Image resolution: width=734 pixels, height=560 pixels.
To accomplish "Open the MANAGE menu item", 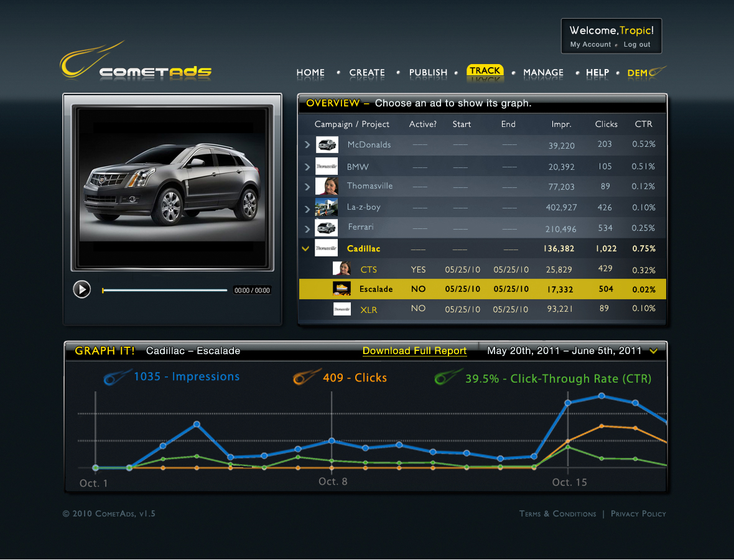I will (544, 73).
